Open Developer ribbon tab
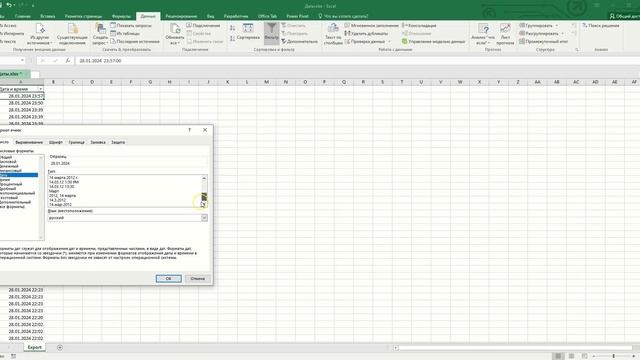Viewport: 640px width, 360px height. click(236, 16)
